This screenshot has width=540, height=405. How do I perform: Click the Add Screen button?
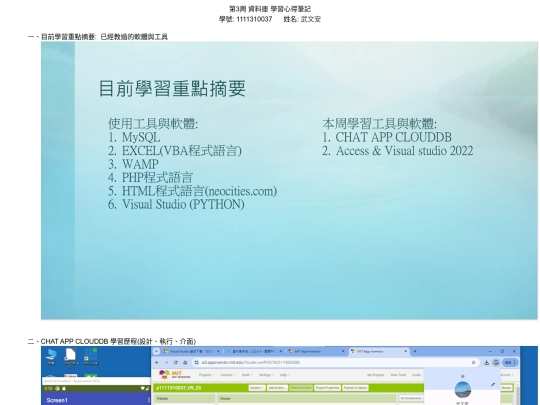pyautogui.click(x=277, y=388)
